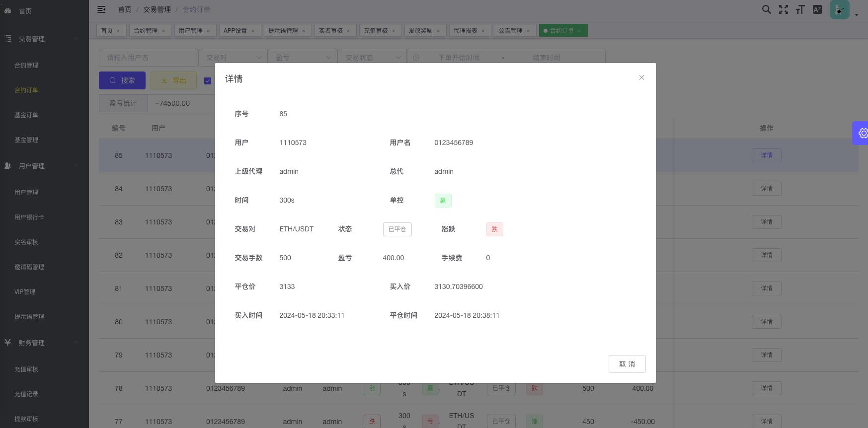This screenshot has width=868, height=428.
Task: Click the username search input field
Action: coord(148,58)
